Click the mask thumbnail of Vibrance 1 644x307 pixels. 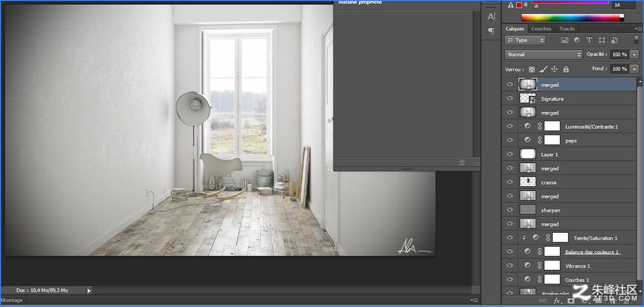point(552,266)
